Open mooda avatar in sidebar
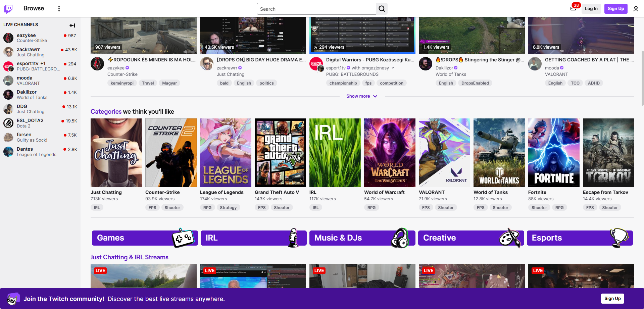Screen dimensions: 644x309 [8, 81]
